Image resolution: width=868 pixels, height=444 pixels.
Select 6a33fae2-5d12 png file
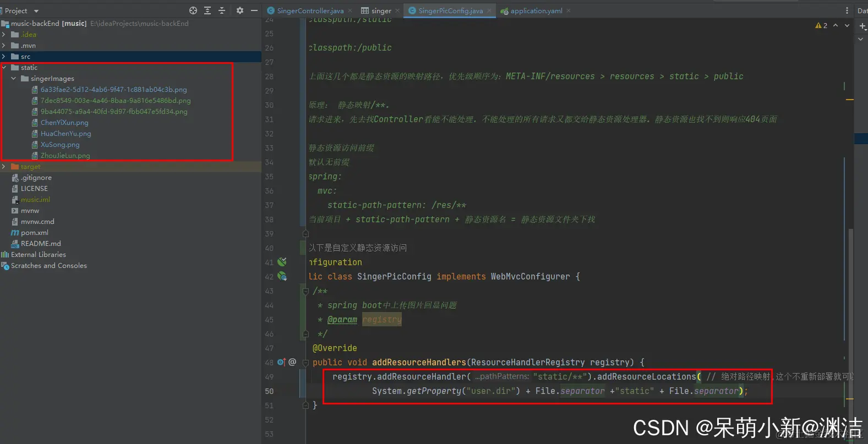(x=113, y=89)
